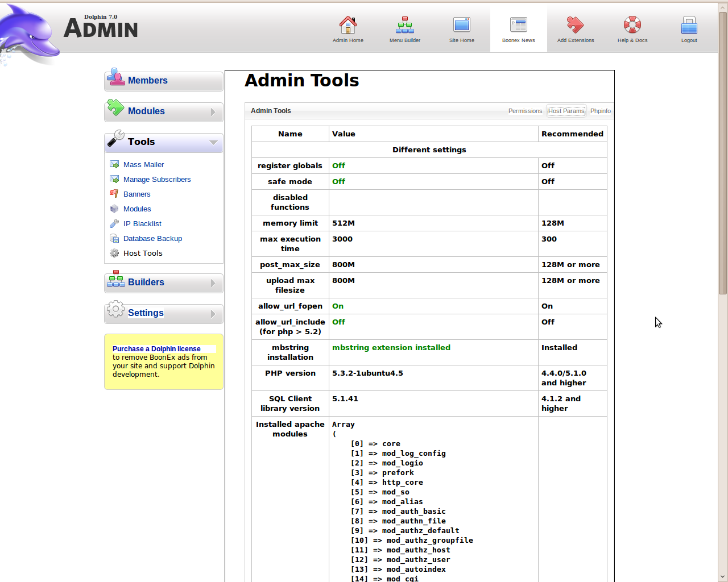
Task: Open Add Extensions puzzle icon
Action: 575,25
